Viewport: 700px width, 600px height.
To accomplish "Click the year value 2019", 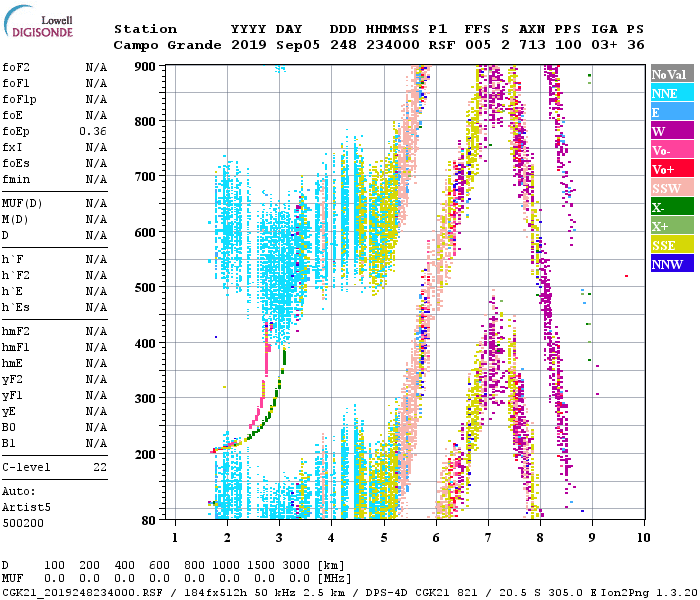I will 249,45.
